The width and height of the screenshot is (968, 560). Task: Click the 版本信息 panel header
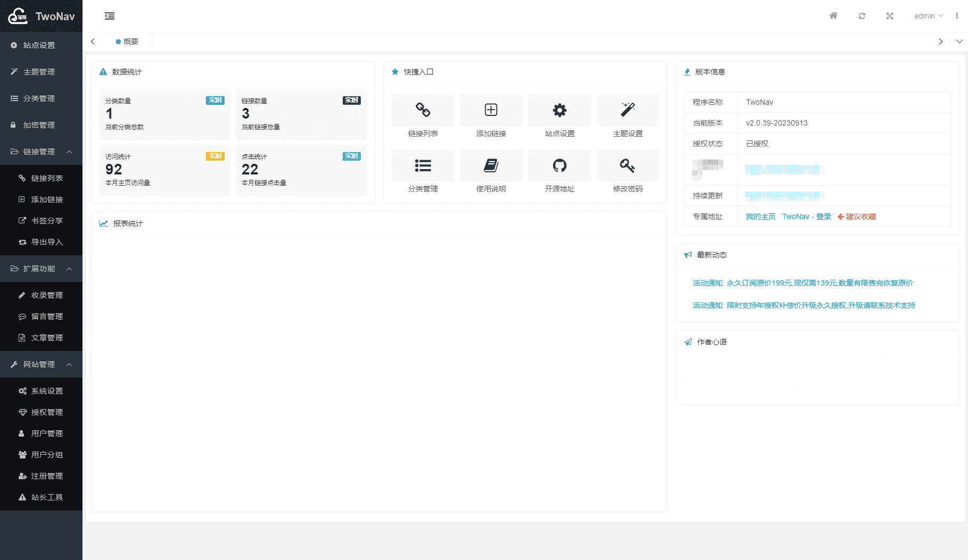tap(817, 72)
